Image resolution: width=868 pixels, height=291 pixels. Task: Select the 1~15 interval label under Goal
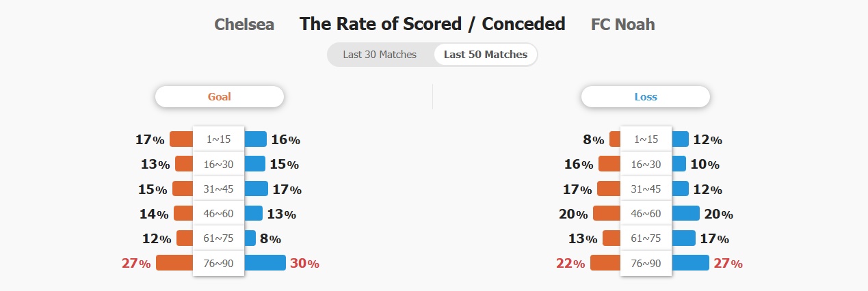219,139
